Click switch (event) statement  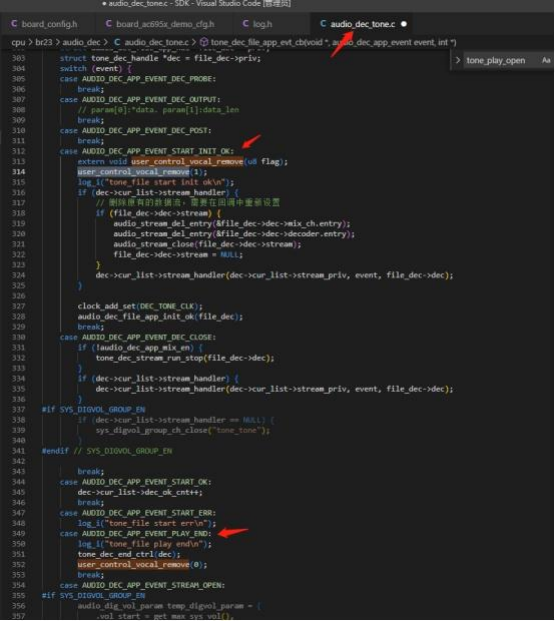click(x=95, y=69)
